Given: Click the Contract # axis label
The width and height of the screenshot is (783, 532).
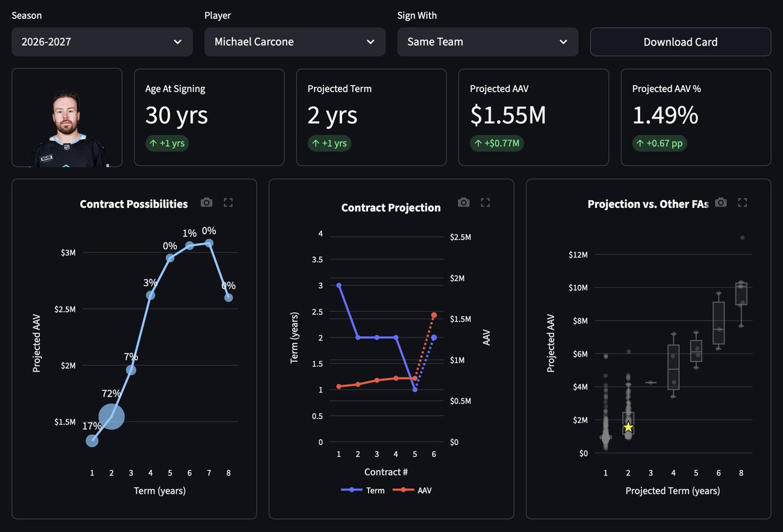Looking at the screenshot, I should pos(386,471).
